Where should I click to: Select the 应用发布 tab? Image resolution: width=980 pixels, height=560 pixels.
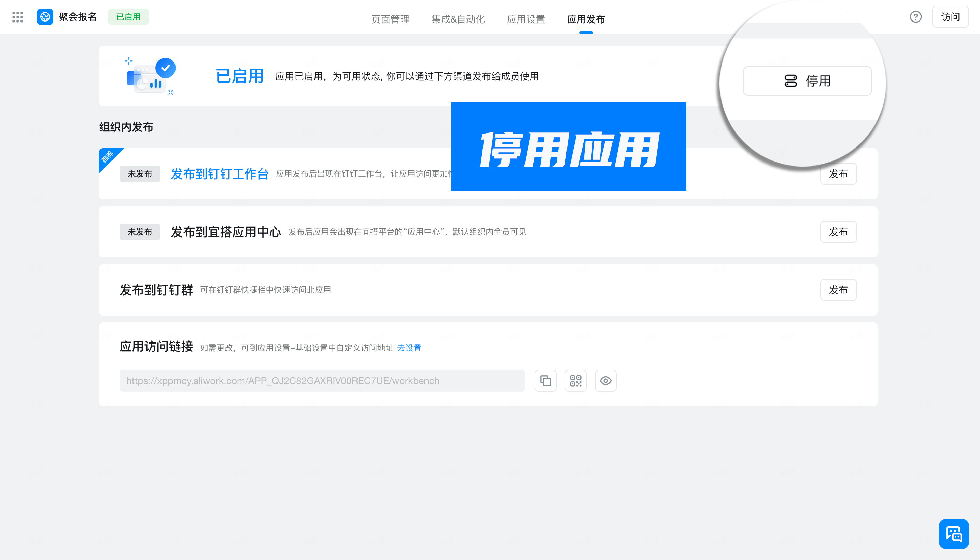pyautogui.click(x=586, y=19)
